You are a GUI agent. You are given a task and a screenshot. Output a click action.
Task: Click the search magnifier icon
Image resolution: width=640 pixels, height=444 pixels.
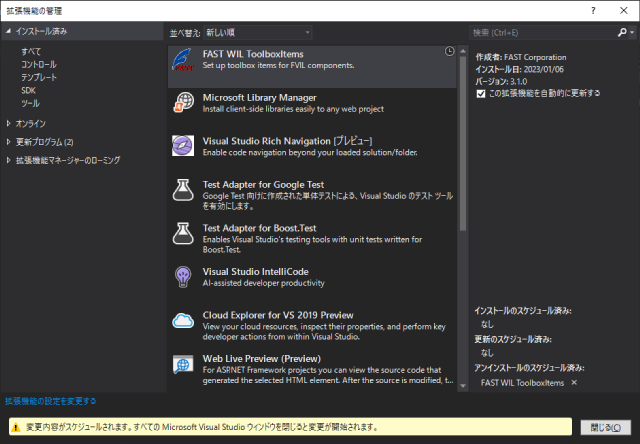622,32
